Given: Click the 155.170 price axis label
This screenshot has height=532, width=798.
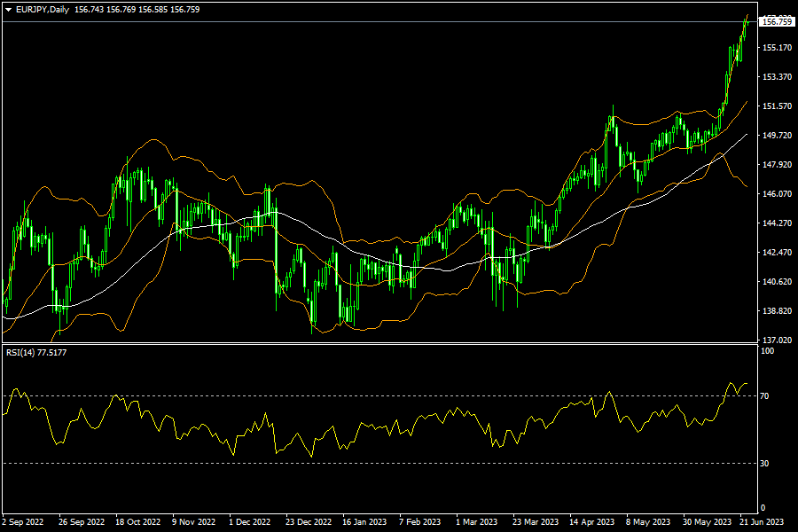Looking at the screenshot, I should point(777,47).
